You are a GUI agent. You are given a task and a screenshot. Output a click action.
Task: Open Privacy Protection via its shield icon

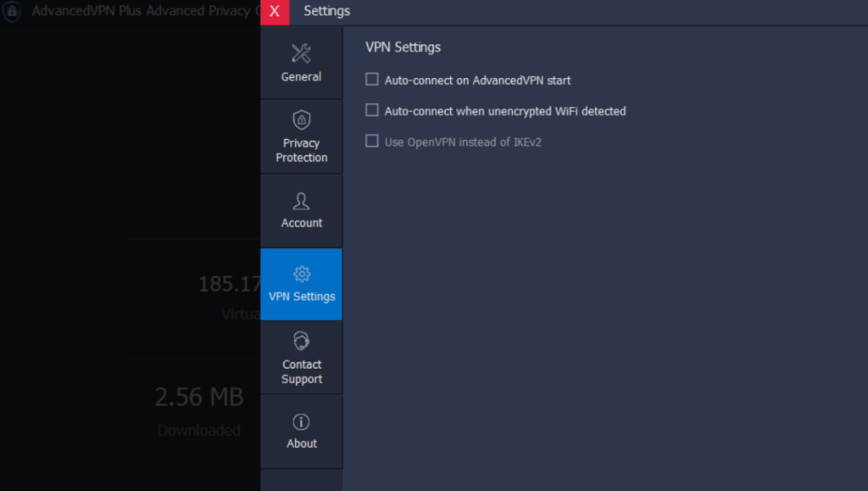tap(301, 120)
